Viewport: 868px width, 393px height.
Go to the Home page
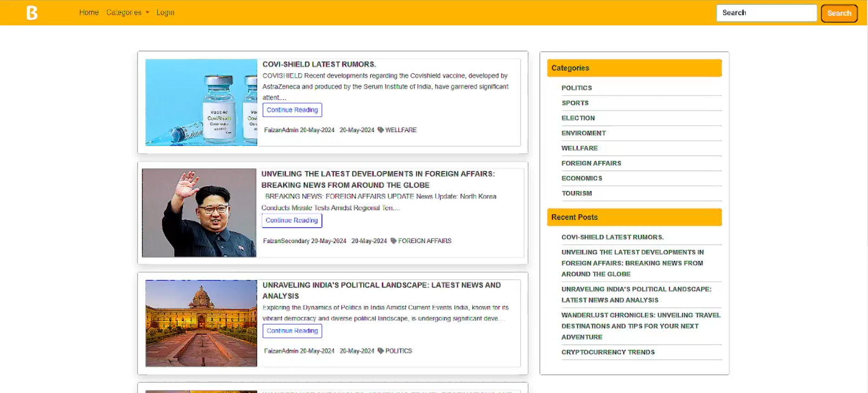pyautogui.click(x=89, y=12)
